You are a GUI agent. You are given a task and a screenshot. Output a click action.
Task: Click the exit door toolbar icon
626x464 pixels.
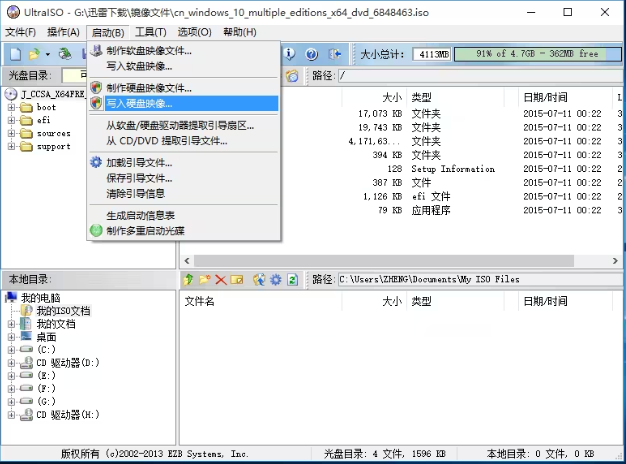335,54
